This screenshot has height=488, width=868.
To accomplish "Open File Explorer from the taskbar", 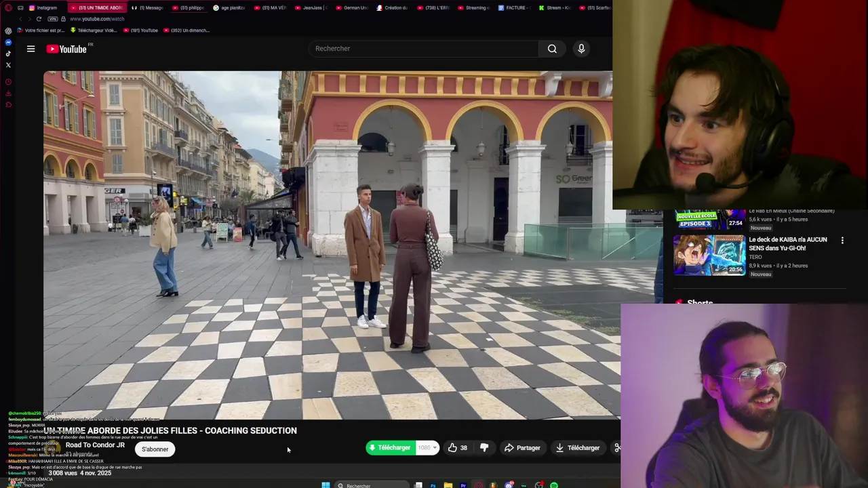I will pos(448,485).
